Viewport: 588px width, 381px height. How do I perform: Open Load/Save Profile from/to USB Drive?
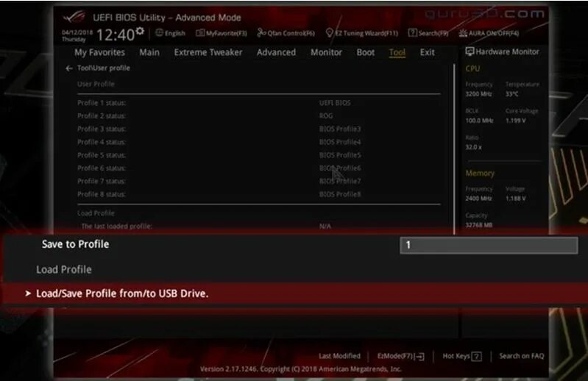pyautogui.click(x=294, y=293)
